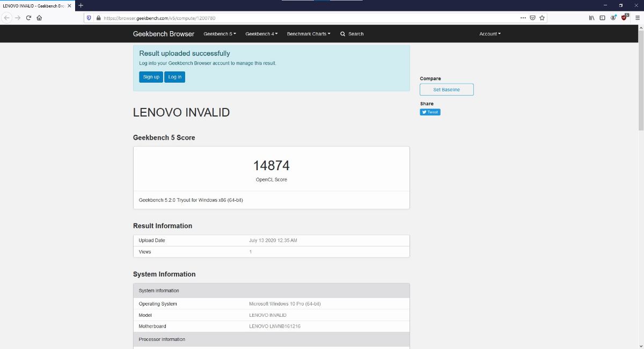This screenshot has height=349, width=644.
Task: Click the tracking protection shield icon
Action: (x=89, y=18)
